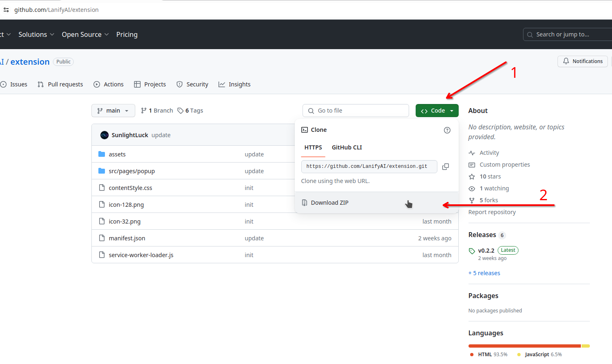Click the src/pages/popup folder icon
Image resolution: width=612 pixels, height=364 pixels.
click(102, 171)
